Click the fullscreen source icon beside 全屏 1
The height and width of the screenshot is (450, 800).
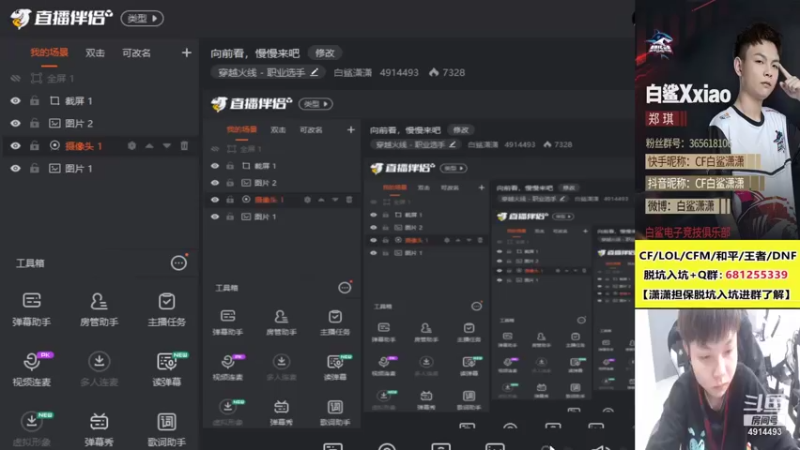[36, 79]
